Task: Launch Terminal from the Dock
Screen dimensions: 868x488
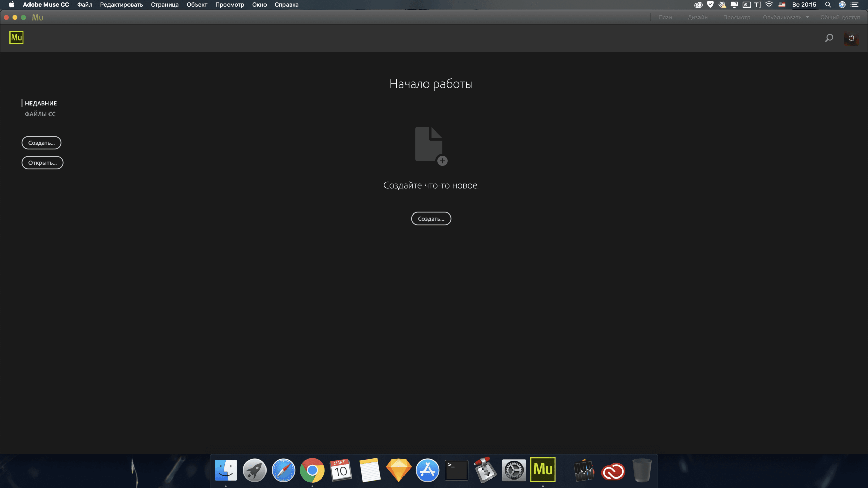Action: (x=456, y=470)
